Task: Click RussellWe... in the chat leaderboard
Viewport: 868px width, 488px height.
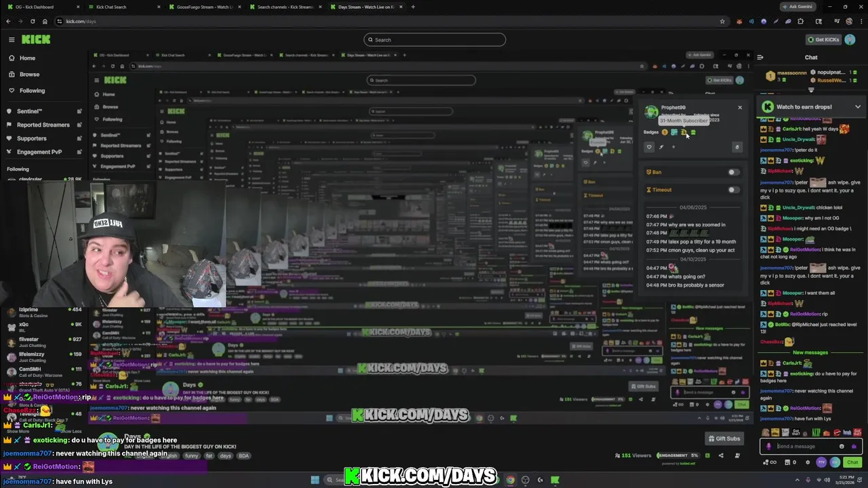Action: click(831, 80)
